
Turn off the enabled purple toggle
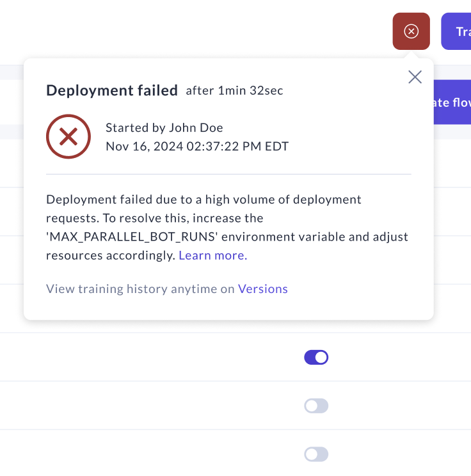point(316,357)
